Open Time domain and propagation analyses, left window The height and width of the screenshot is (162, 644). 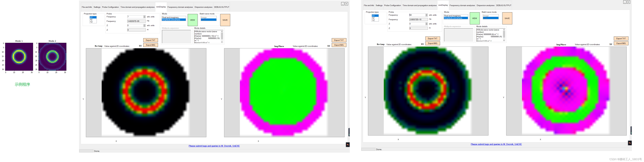coord(138,7)
